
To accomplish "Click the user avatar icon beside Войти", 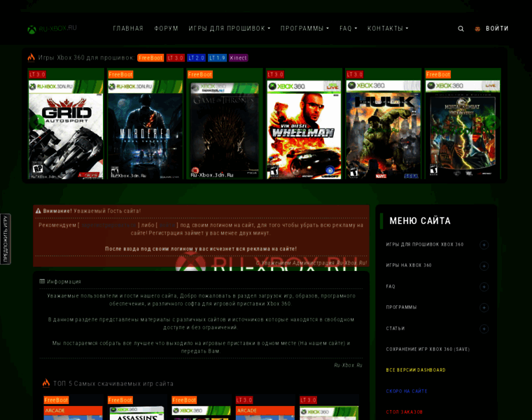I will coord(477,29).
